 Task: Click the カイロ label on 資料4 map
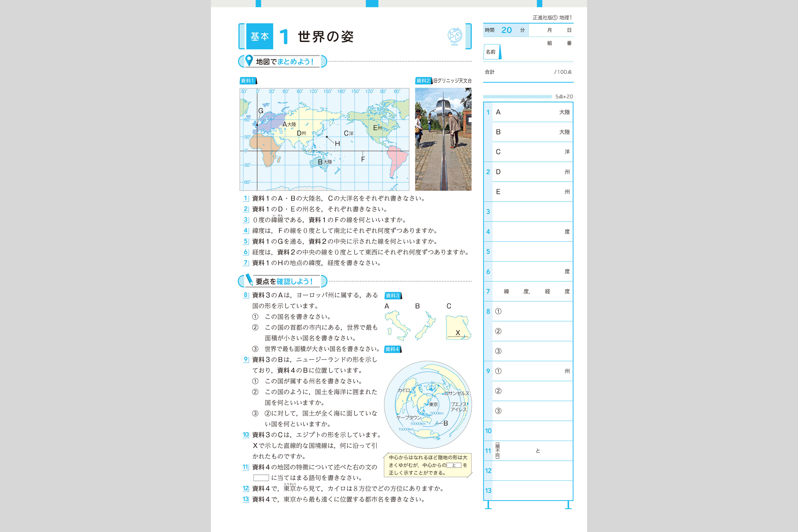pyautogui.click(x=404, y=390)
